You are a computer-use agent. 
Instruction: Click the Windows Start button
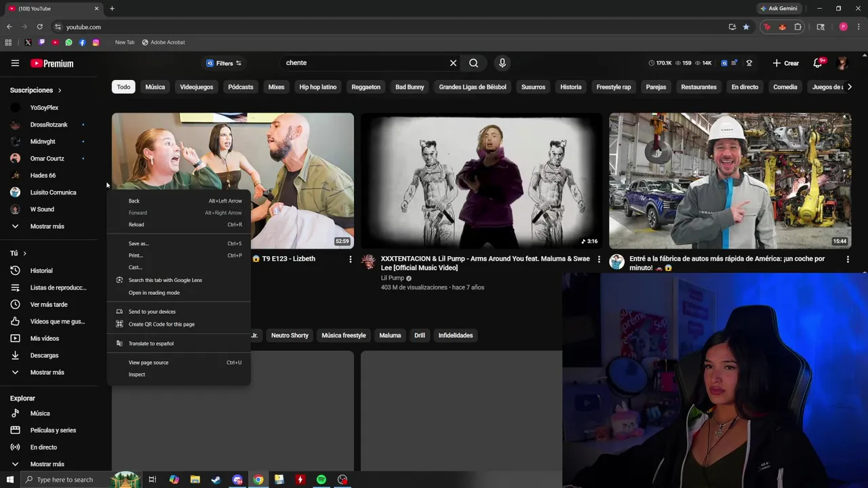point(9,479)
